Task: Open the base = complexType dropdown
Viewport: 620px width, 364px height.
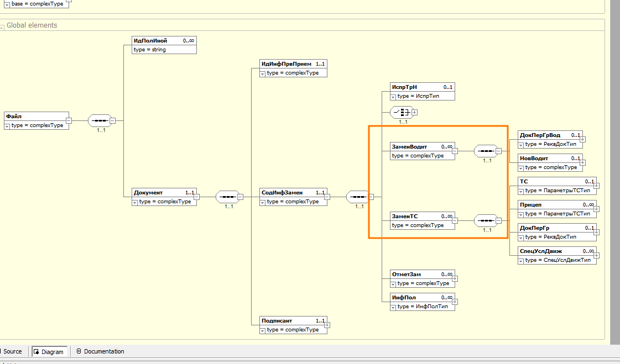Action: 7,5
